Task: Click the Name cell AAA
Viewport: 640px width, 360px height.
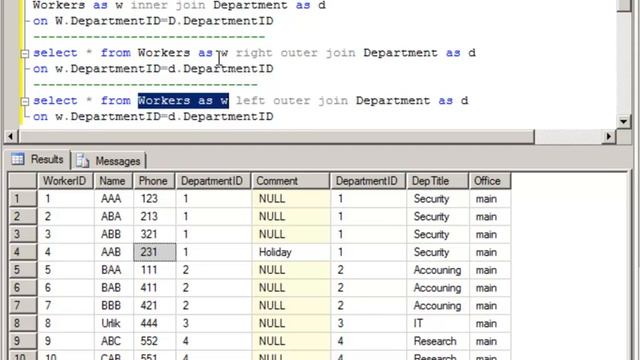Action: pyautogui.click(x=114, y=199)
